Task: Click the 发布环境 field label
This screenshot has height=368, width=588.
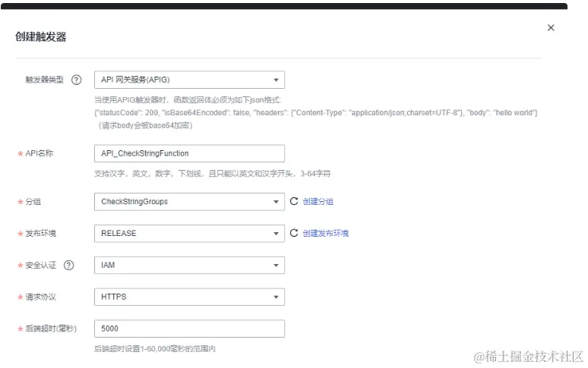Action: pyautogui.click(x=40, y=233)
